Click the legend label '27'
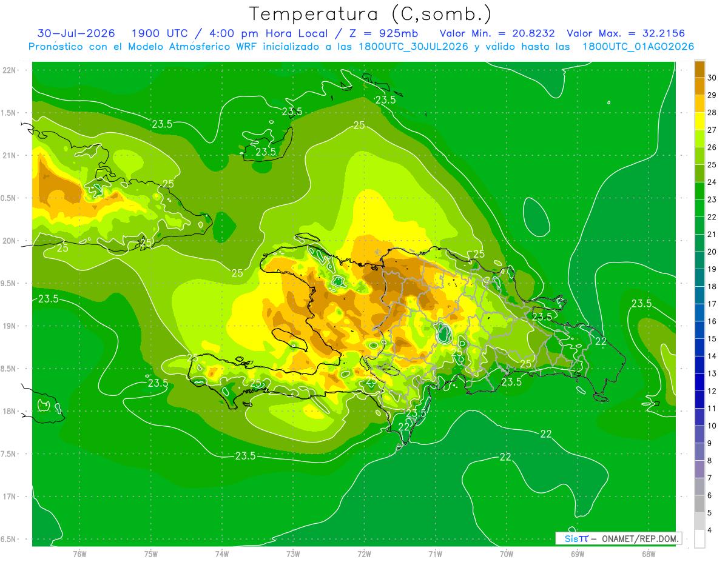 (x=712, y=130)
